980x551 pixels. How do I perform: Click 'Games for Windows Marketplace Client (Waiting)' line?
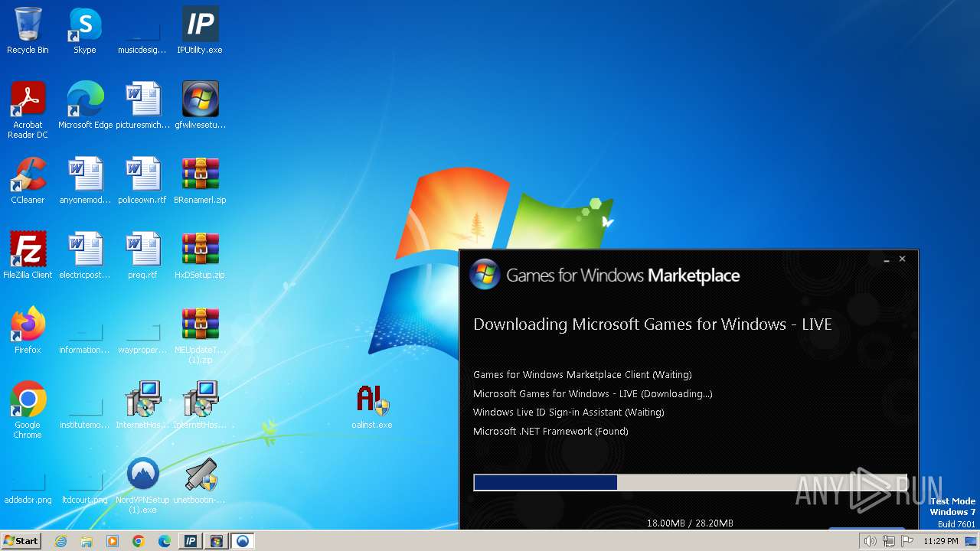pyautogui.click(x=583, y=375)
